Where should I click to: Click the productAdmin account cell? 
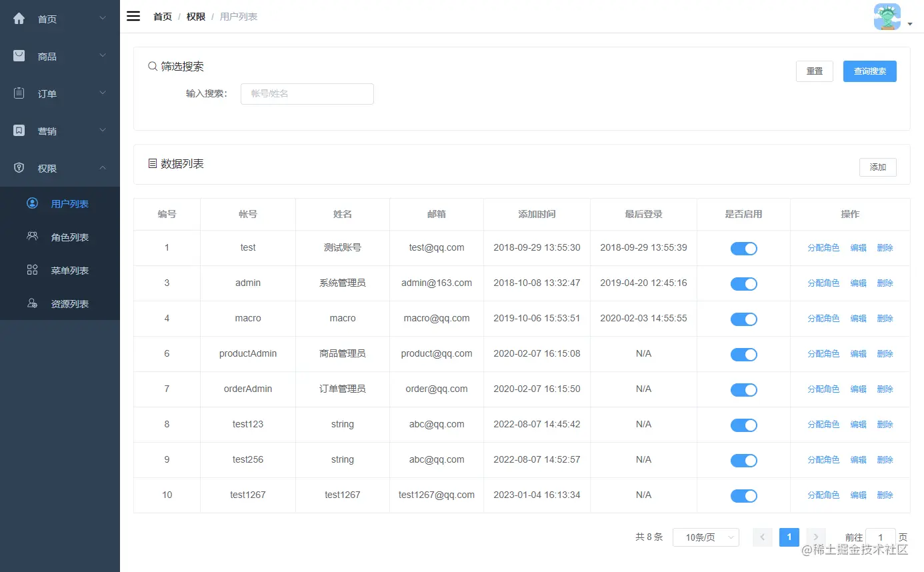[248, 353]
